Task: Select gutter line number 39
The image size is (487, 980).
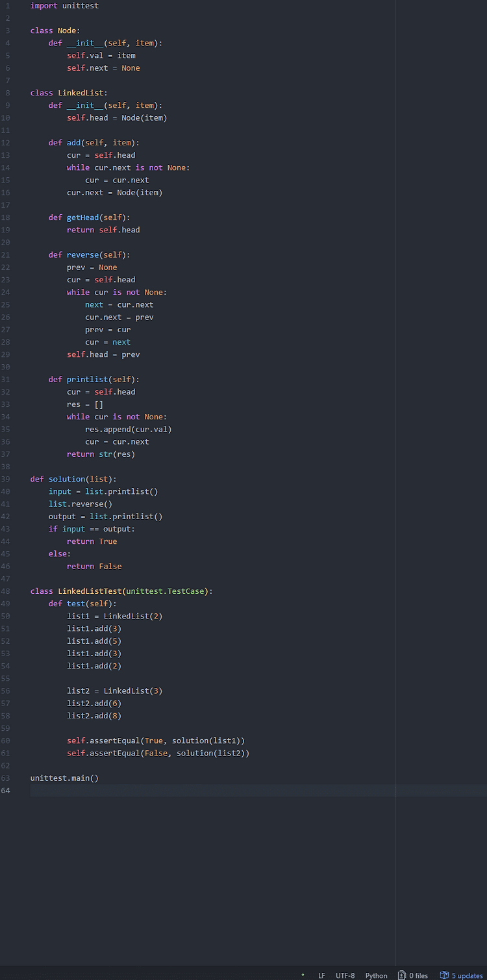Action: 6,479
